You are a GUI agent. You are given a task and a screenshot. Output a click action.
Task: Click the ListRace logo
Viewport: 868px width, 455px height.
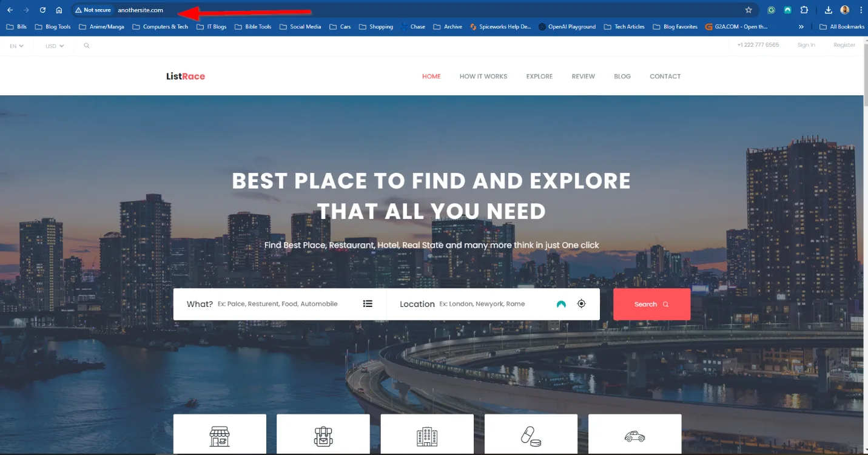186,76
